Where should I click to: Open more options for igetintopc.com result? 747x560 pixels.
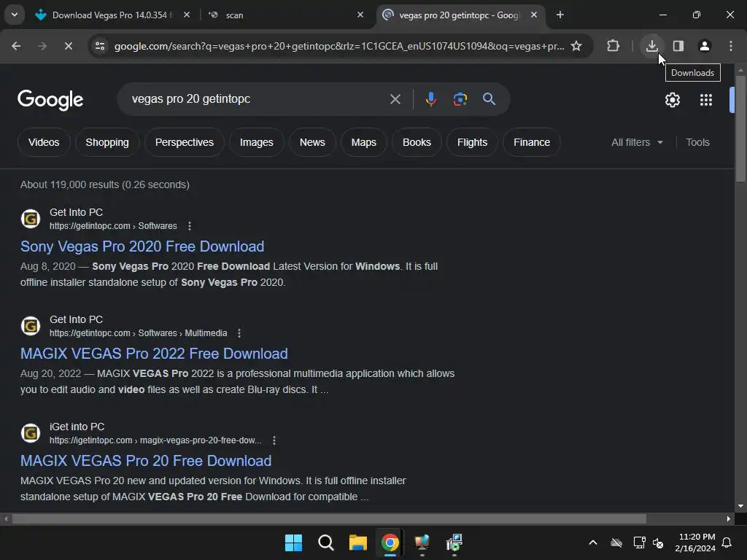(274, 440)
